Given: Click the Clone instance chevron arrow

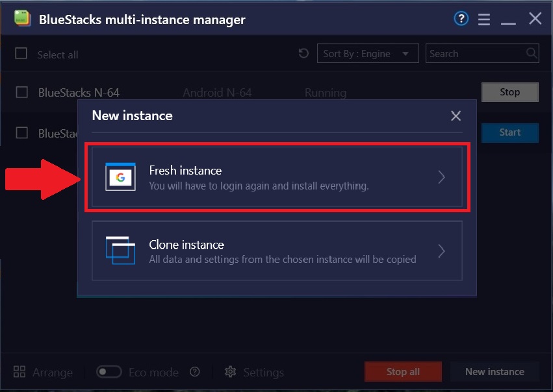Looking at the screenshot, I should point(441,251).
